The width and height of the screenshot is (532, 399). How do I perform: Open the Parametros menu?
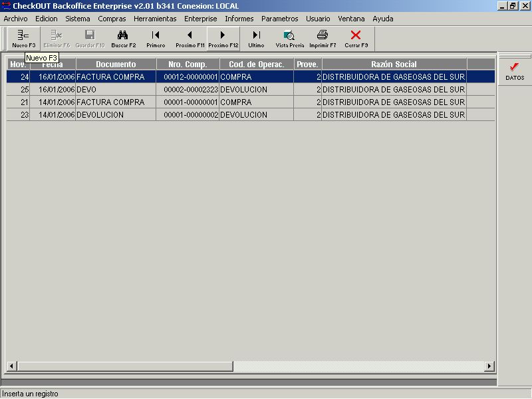(x=279, y=19)
